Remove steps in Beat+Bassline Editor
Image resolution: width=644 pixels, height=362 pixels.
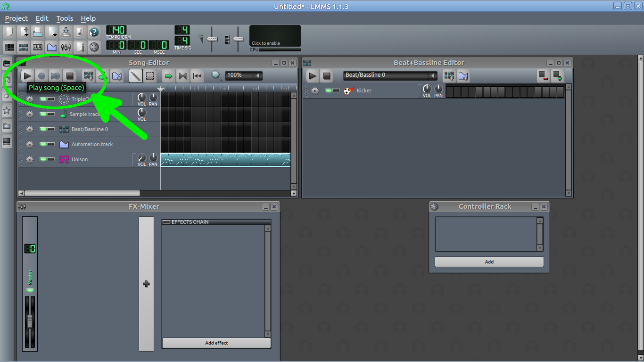pyautogui.click(x=544, y=75)
